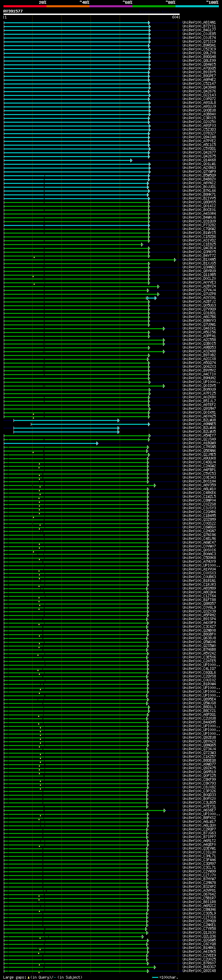Screen dimensions: 222x980
Task: Click entry UniRef100_A3B840
Action: tap(199, 114)
